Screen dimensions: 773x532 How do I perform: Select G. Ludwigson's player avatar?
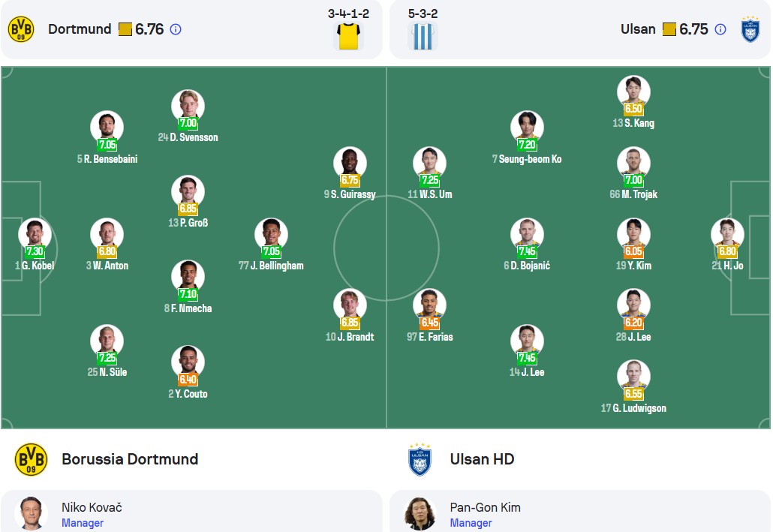pos(633,376)
